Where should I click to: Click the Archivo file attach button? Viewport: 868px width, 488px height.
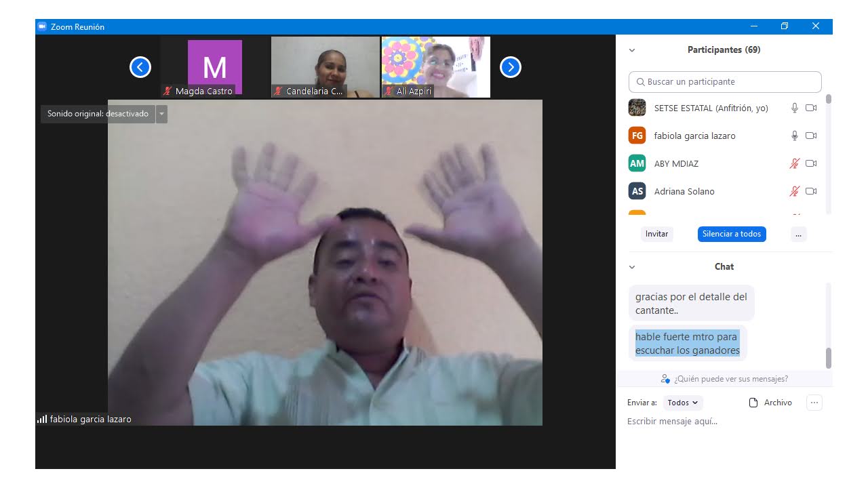[770, 403]
